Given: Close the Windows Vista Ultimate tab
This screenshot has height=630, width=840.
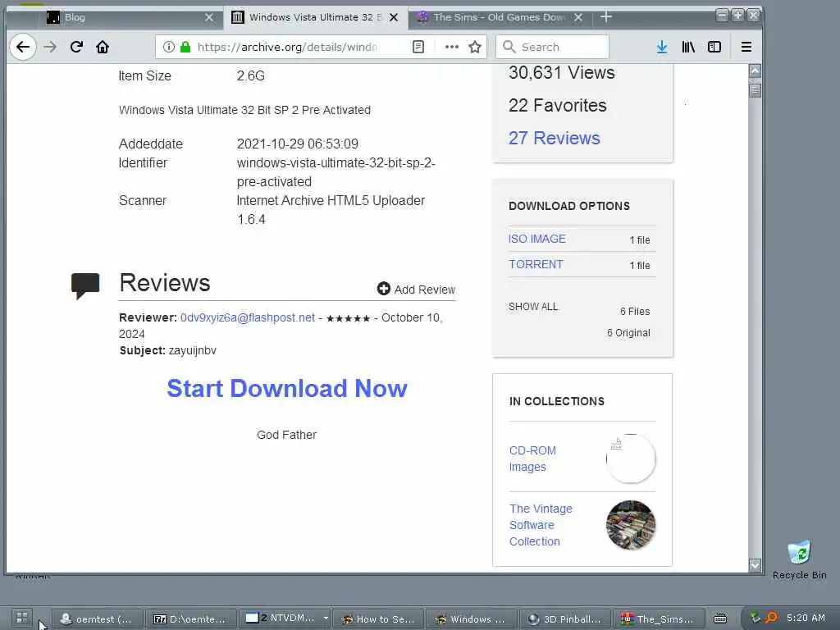Looking at the screenshot, I should 394,17.
